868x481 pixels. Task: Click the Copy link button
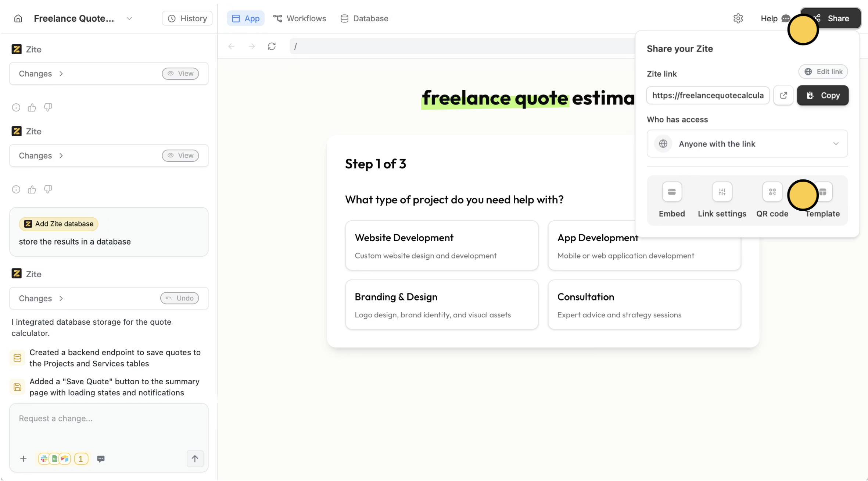point(822,96)
